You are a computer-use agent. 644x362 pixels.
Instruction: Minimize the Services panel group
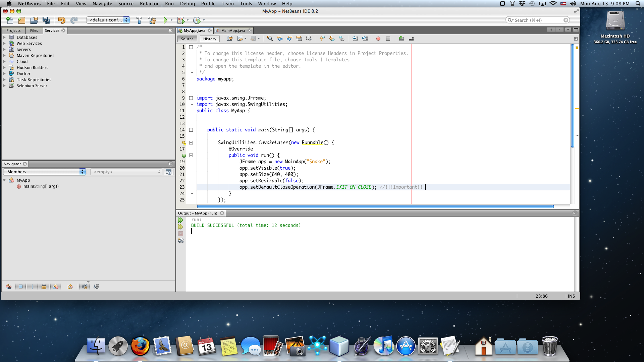tap(171, 31)
